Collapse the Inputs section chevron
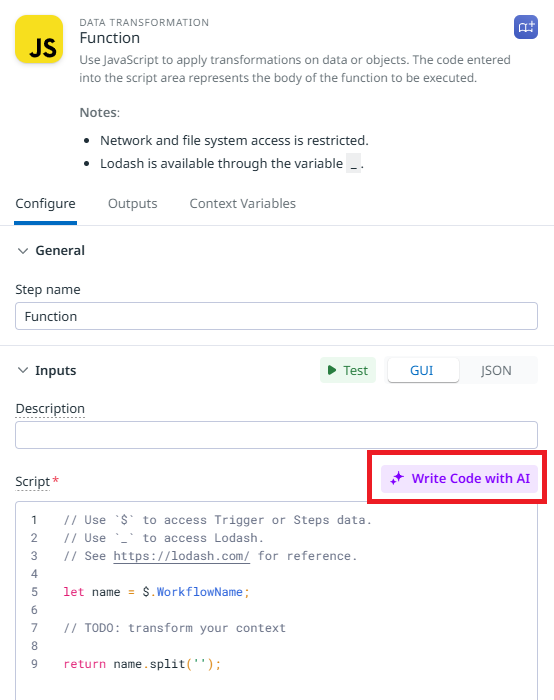Viewport: 554px width, 700px height. 23,371
